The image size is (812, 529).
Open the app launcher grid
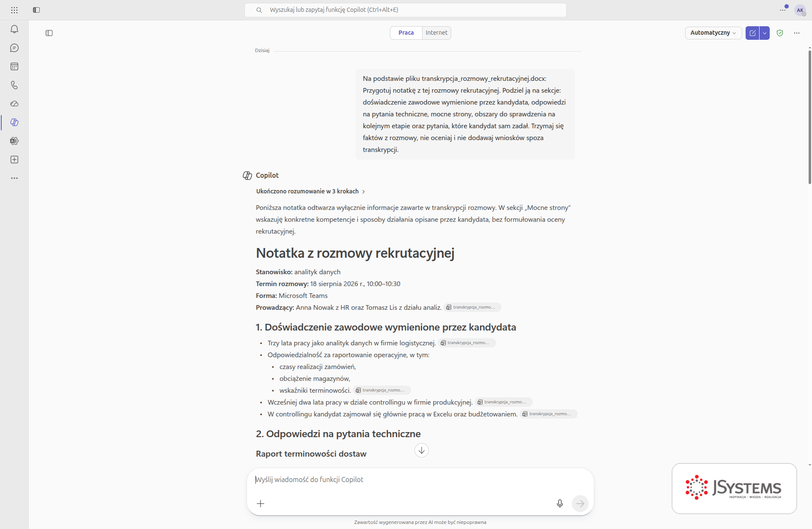point(14,10)
